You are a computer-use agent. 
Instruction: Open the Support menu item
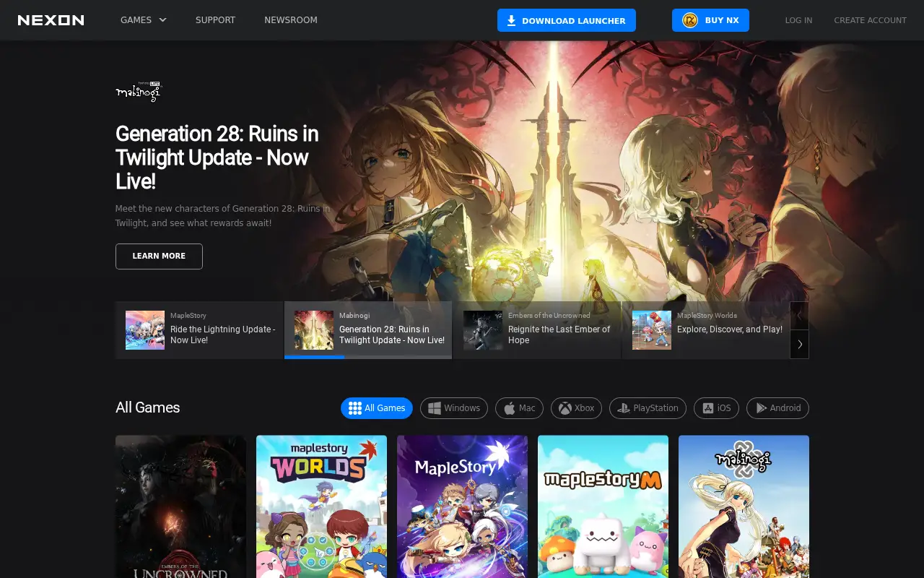215,20
